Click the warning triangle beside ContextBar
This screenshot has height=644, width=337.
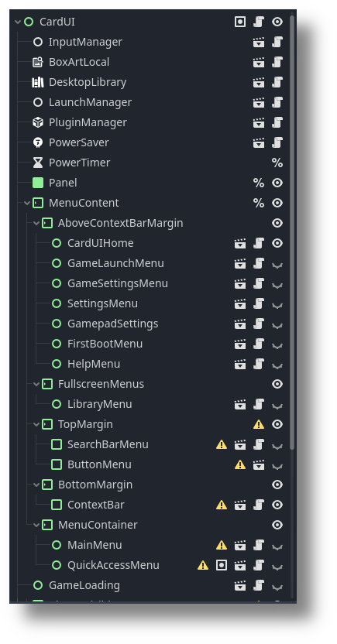(222, 505)
